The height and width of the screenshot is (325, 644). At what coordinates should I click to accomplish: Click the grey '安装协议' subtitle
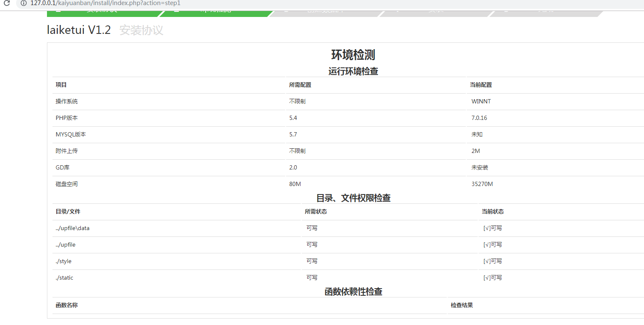point(141,30)
